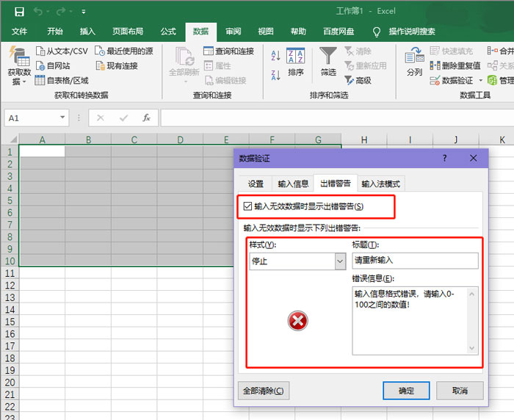Click the insert function fx icon

coord(146,117)
